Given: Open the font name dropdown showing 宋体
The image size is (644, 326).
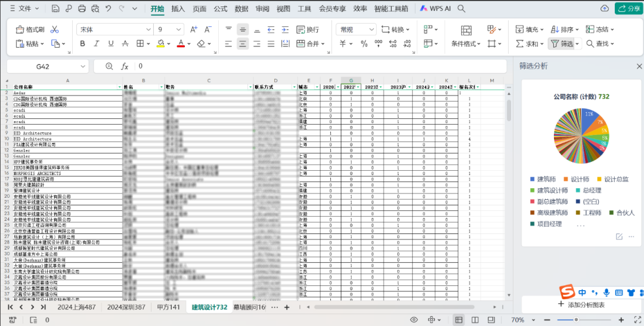Looking at the screenshot, I should point(113,29).
